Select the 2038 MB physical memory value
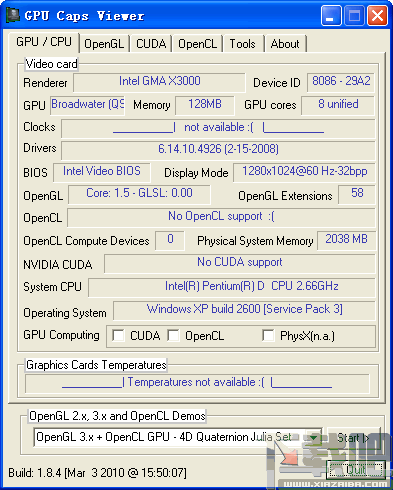 coord(346,240)
